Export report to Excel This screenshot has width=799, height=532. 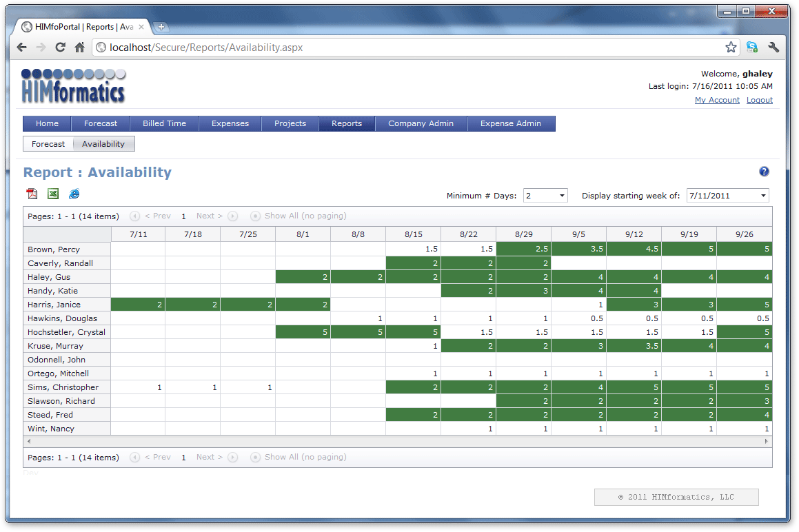53,194
